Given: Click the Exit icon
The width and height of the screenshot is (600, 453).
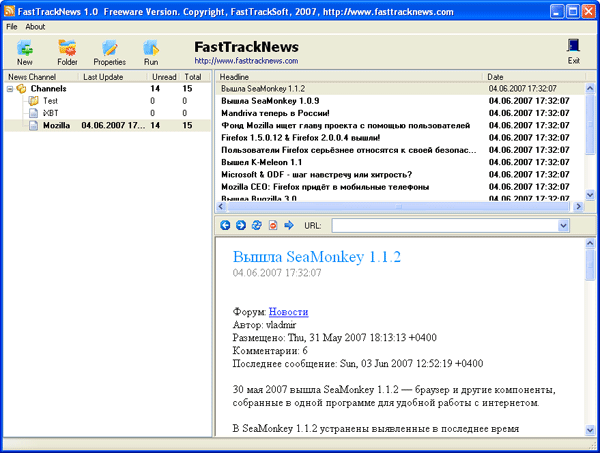Looking at the screenshot, I should tap(573, 52).
